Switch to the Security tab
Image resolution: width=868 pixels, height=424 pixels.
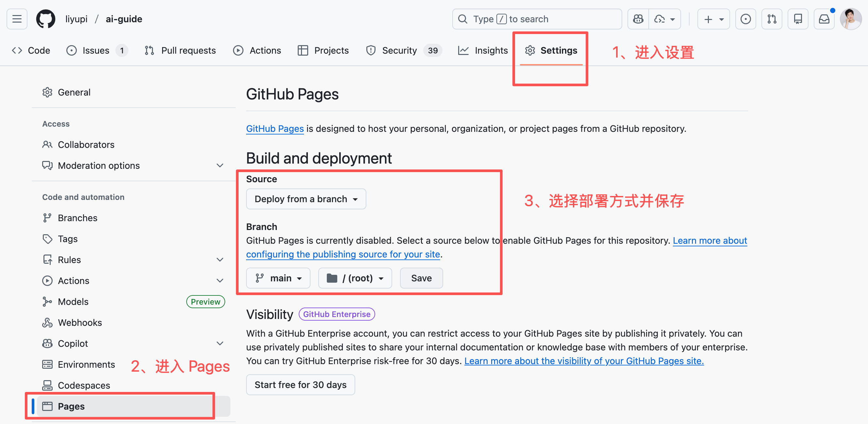399,50
